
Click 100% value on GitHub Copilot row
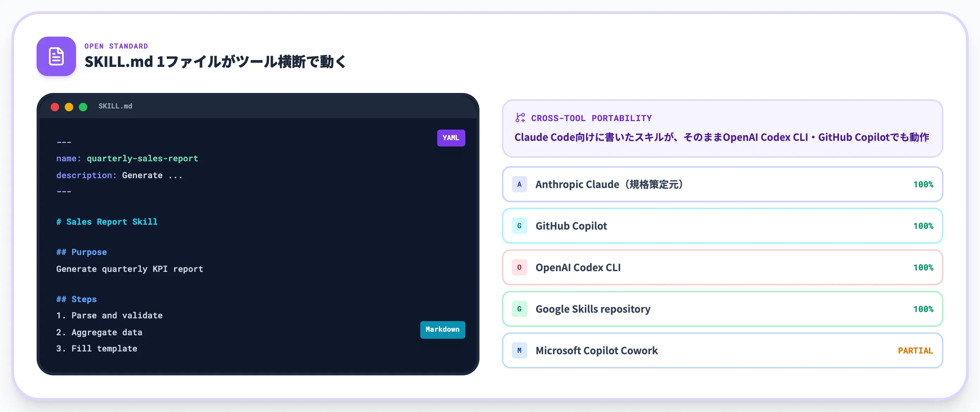pyautogui.click(x=923, y=226)
